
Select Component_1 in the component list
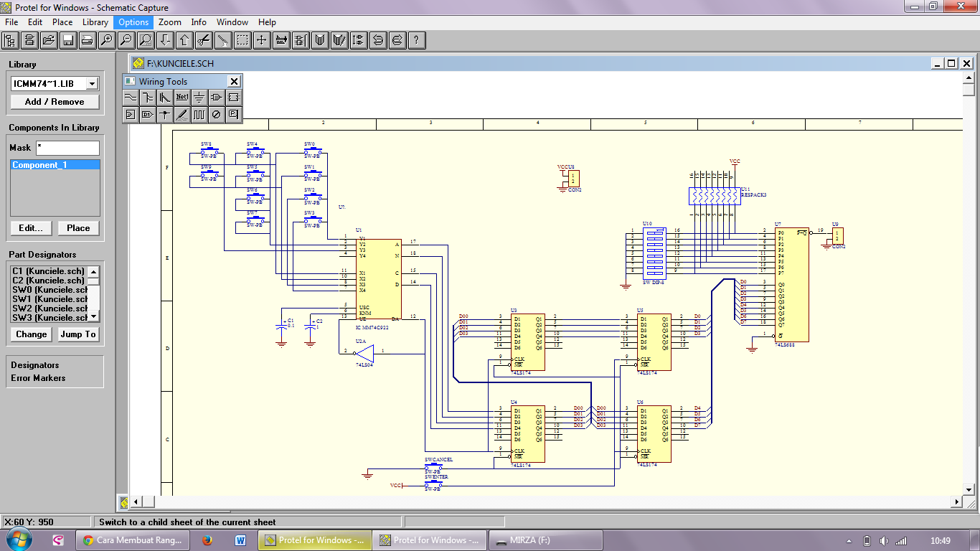[55, 165]
